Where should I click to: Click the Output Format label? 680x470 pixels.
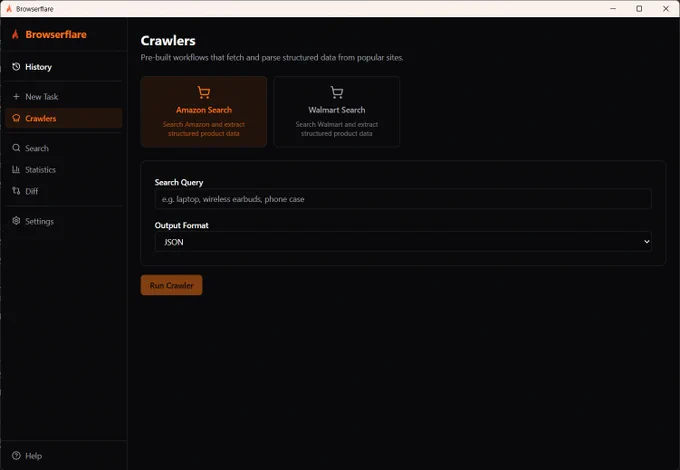click(x=181, y=225)
